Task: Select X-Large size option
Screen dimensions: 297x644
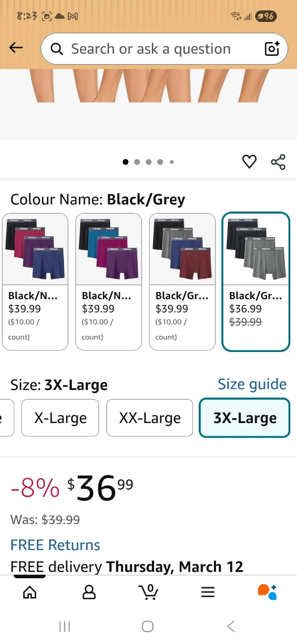Action: coord(60,418)
